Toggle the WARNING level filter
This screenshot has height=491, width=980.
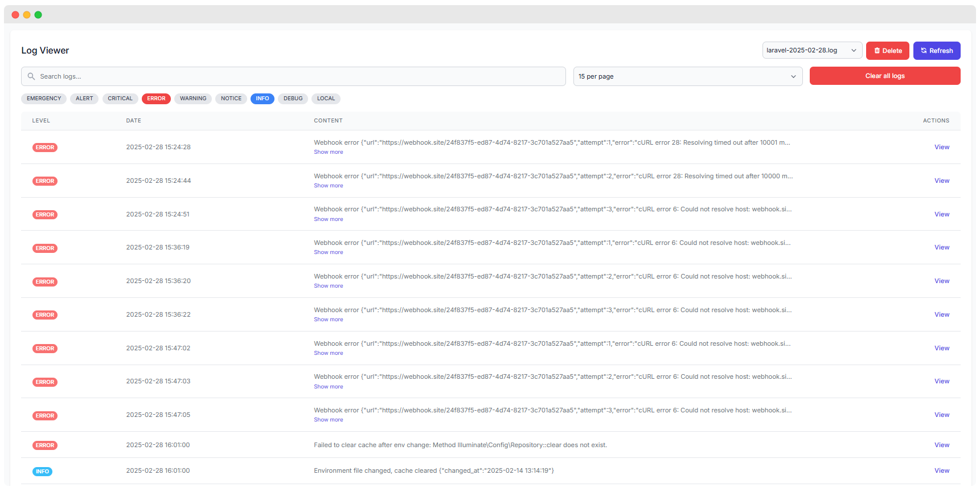193,99
